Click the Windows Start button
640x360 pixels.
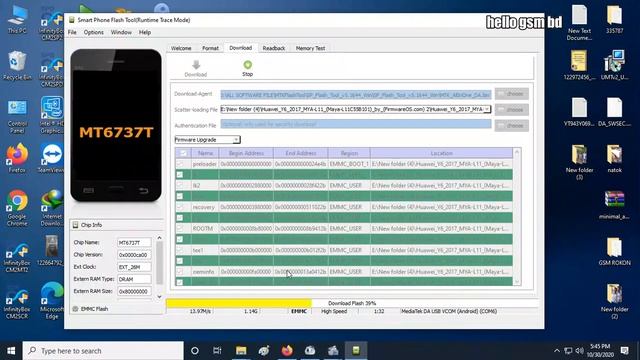click(11, 351)
